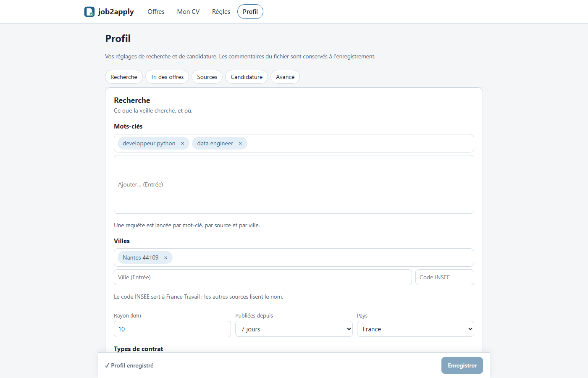Click the Mots-clés label

pos(128,126)
